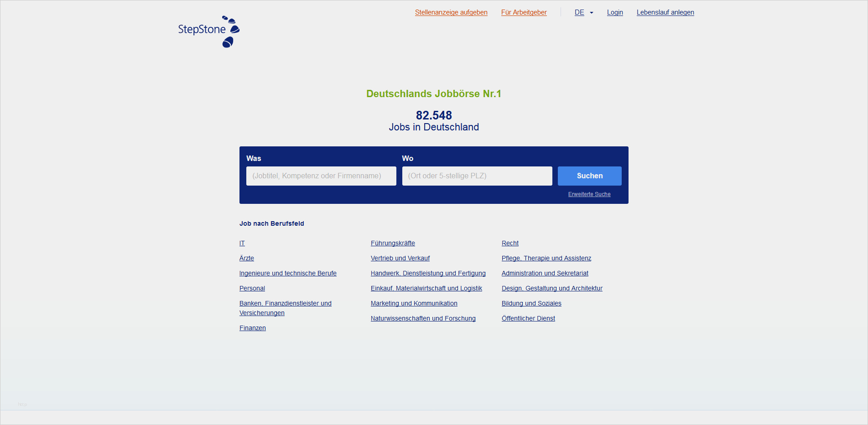Select Einkauf, Materialwirtschaft und Logistik link

[x=426, y=288]
